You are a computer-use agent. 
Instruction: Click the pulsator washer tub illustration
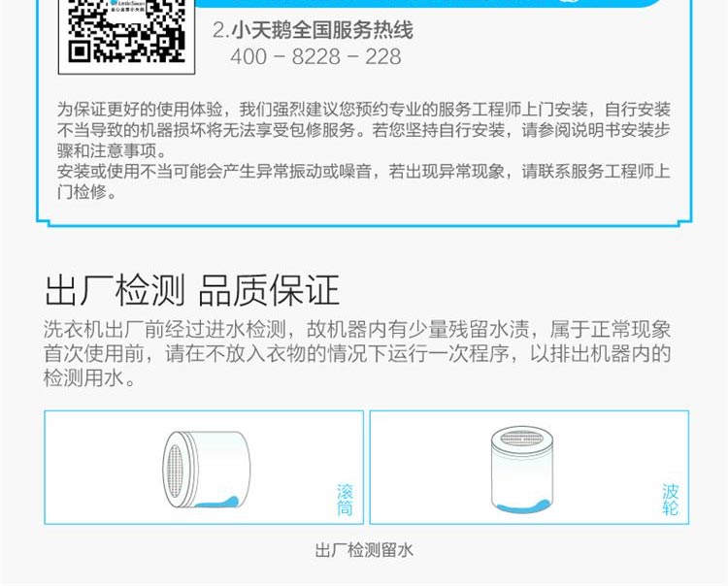pos(522,470)
